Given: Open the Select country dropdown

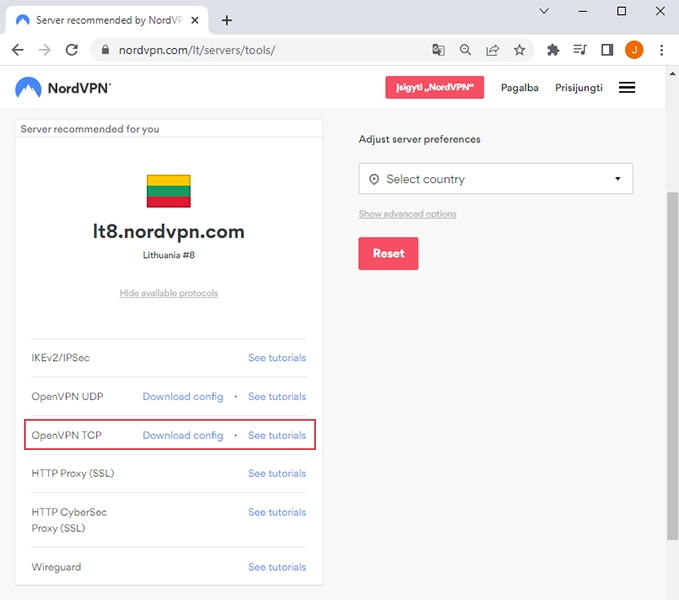Looking at the screenshot, I should [495, 179].
